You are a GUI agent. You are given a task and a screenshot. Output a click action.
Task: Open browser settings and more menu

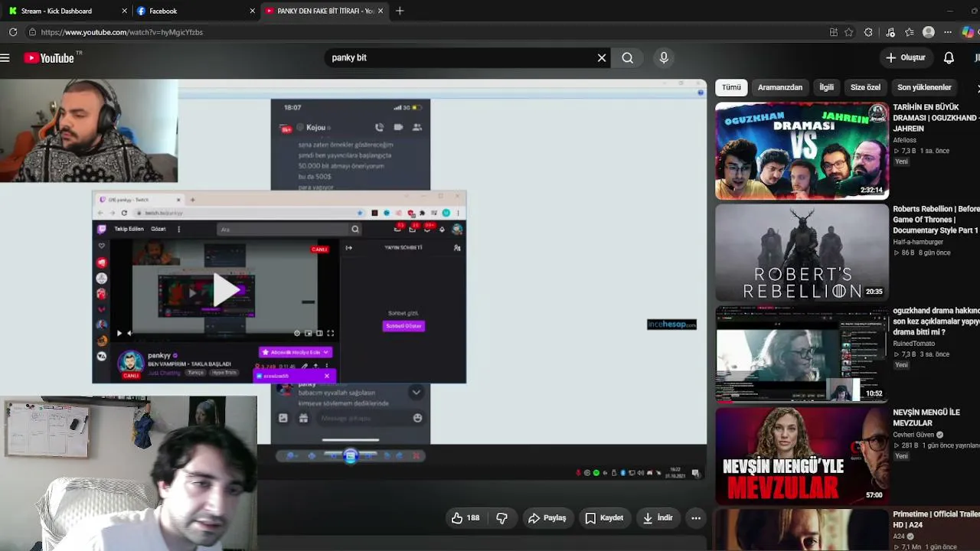948,32
